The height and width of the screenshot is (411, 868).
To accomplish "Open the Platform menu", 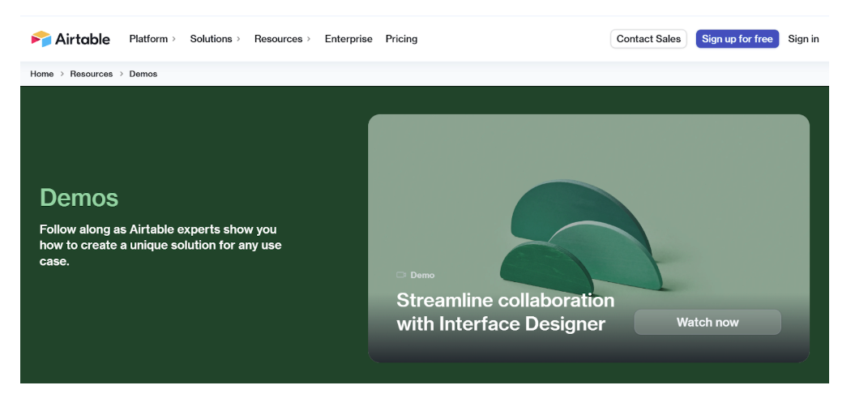I will click(x=148, y=39).
